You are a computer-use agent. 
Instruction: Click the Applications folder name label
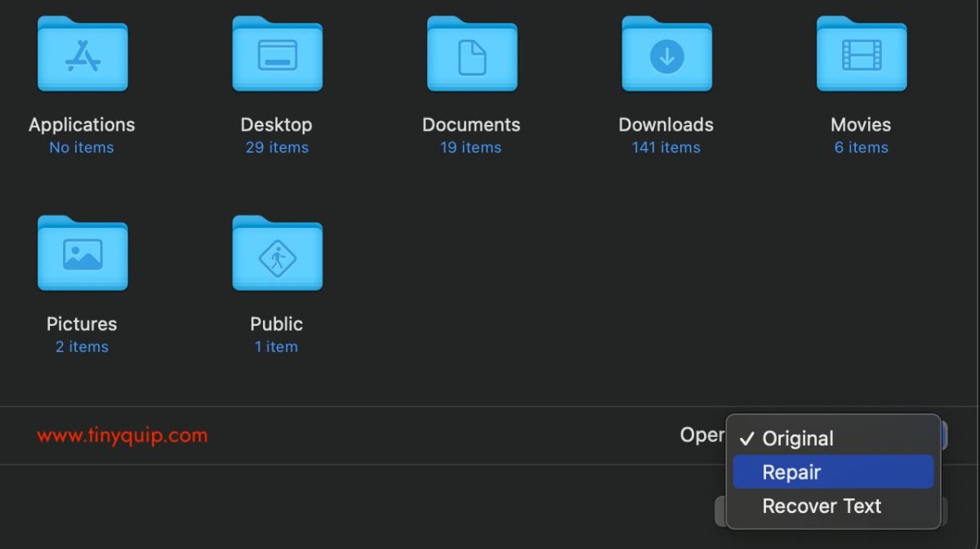pos(82,125)
